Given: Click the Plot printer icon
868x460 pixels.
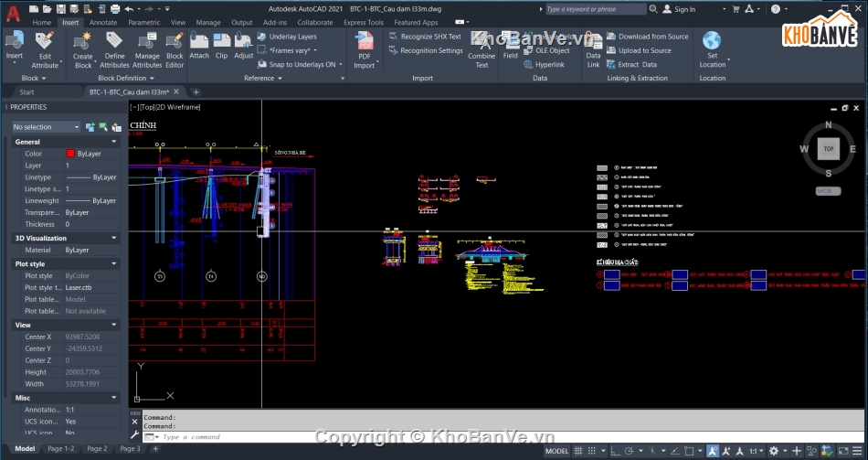Looking at the screenshot, I should [x=115, y=9].
